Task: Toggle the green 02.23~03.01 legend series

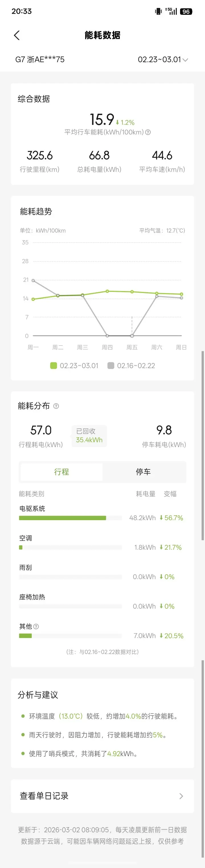Action: [x=74, y=366]
